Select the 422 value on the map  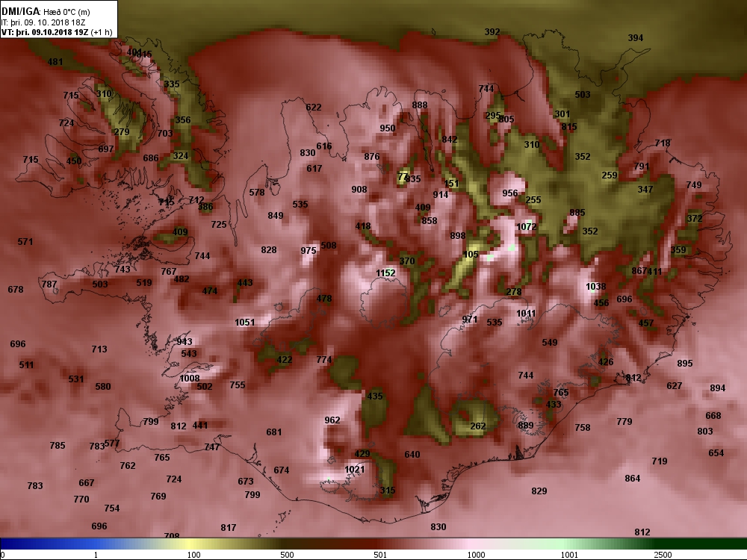pyautogui.click(x=285, y=360)
